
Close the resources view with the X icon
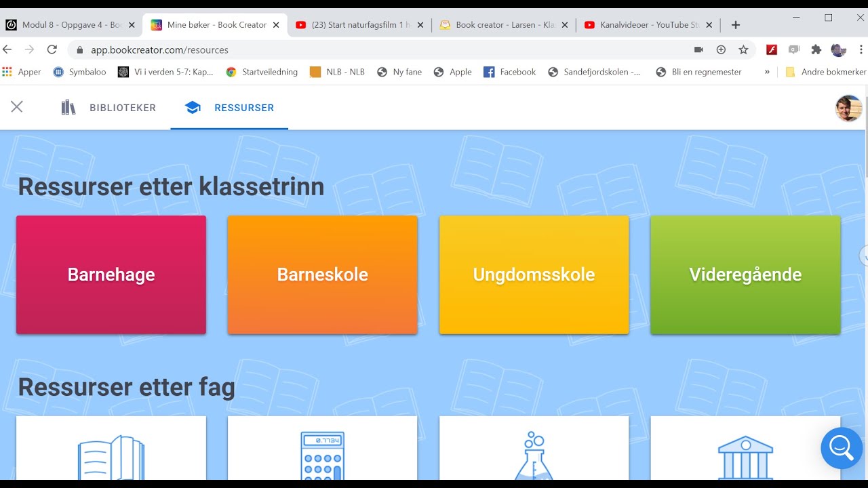point(17,106)
